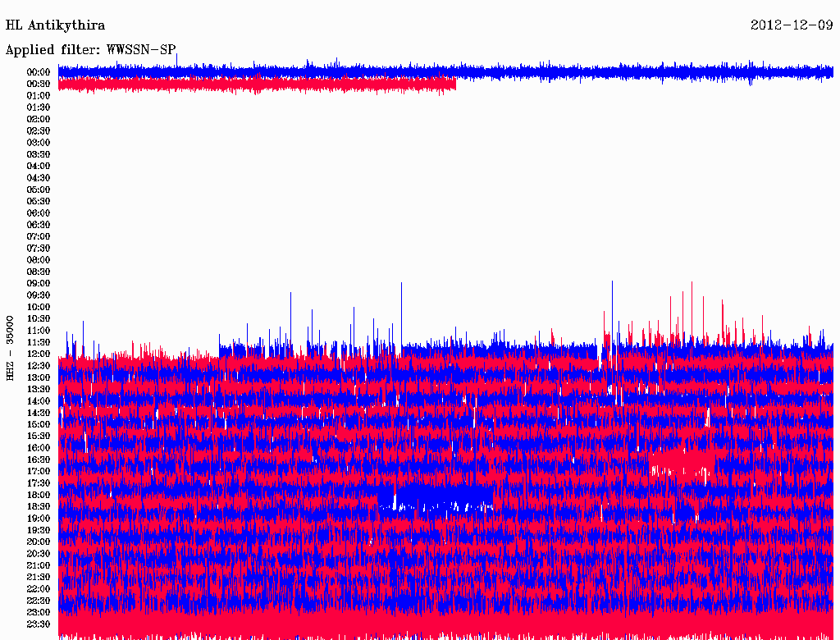840x640 pixels.
Task: Select the 18:00 time label
Action: point(39,495)
